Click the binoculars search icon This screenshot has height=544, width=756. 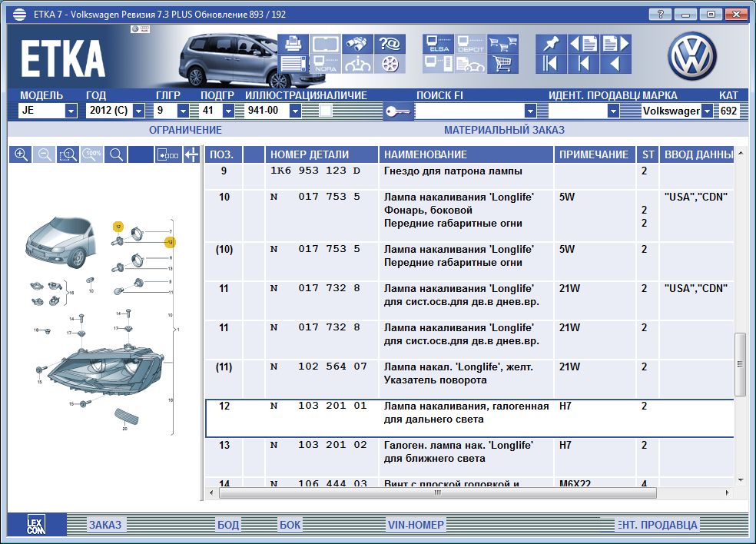357,44
